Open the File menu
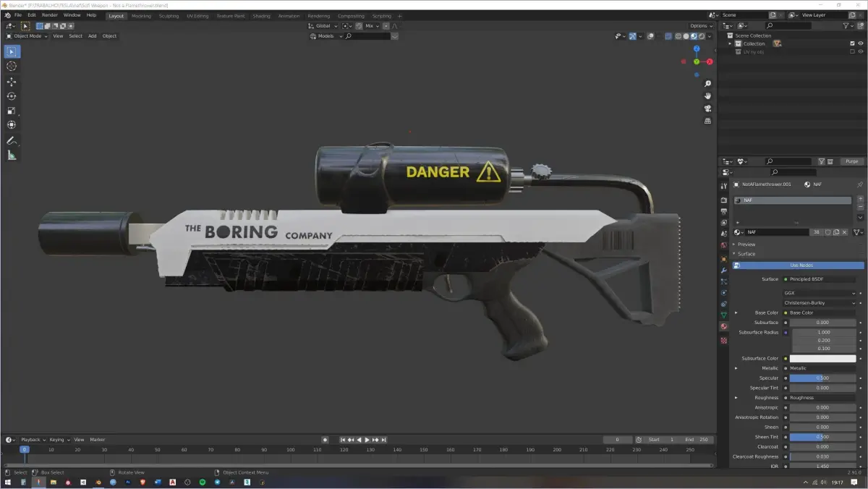The image size is (868, 489). [17, 14]
